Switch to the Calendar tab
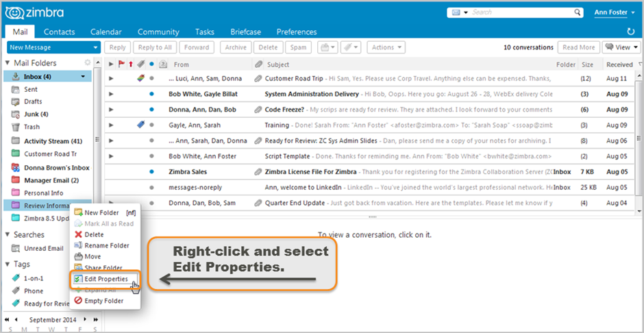The width and height of the screenshot is (644, 333). coord(106,32)
